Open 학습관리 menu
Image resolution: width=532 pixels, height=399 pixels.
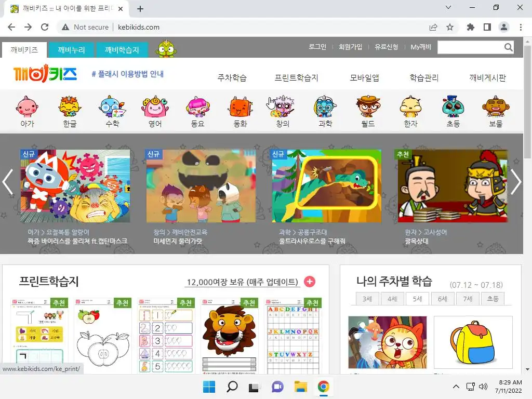click(x=424, y=78)
